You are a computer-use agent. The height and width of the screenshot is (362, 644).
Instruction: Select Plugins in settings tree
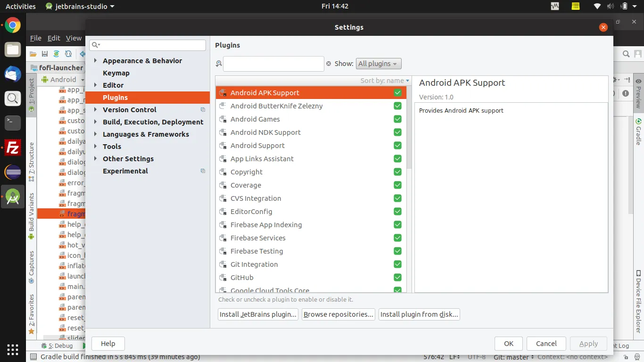pos(148,98)
